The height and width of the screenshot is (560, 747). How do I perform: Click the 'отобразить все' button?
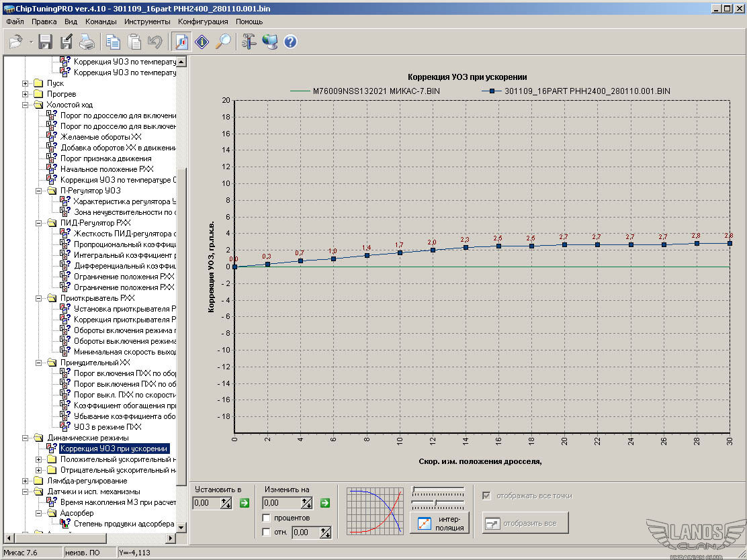coord(525,523)
